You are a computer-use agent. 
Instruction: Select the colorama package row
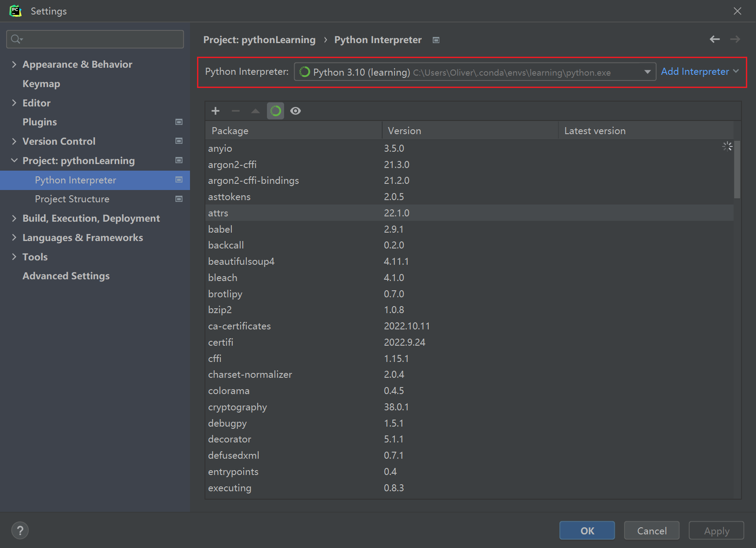pyautogui.click(x=469, y=391)
